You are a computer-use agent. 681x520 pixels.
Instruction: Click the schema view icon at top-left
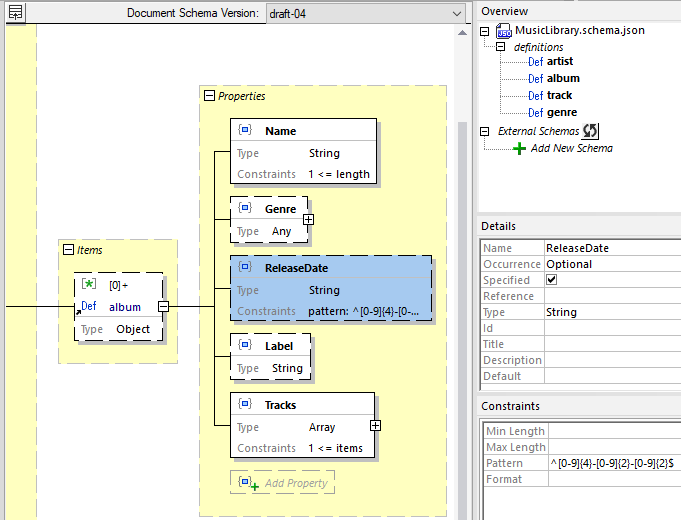16,13
